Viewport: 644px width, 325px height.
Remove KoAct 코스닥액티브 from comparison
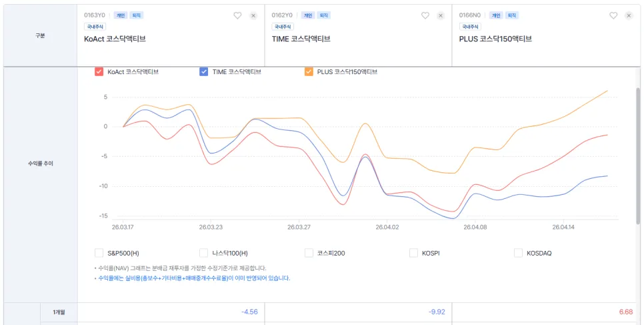tap(253, 15)
